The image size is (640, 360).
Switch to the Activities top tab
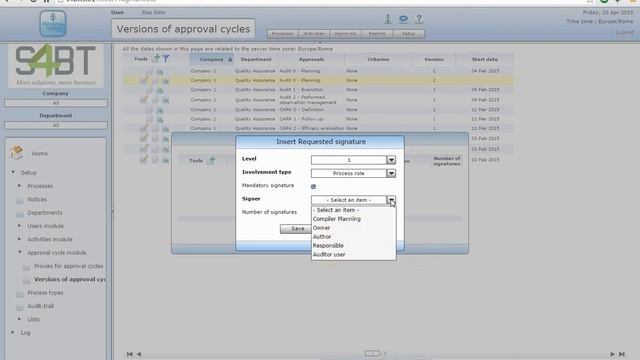[x=314, y=34]
